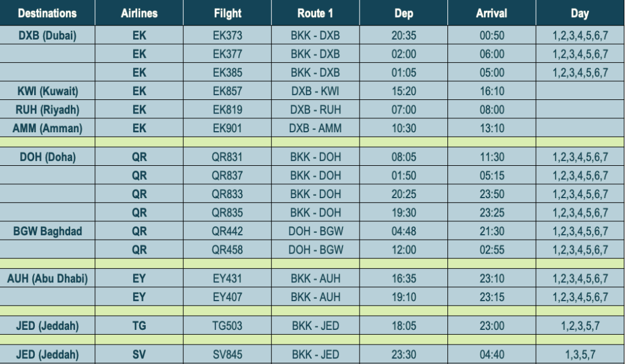Select the DOH (Doha) destination cell
The image size is (625, 364).
coord(47,157)
